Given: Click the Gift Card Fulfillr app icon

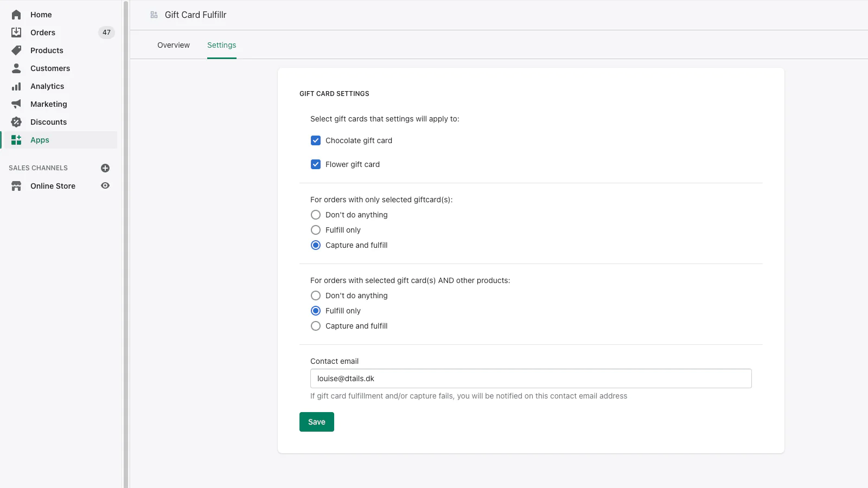Looking at the screenshot, I should click(154, 15).
